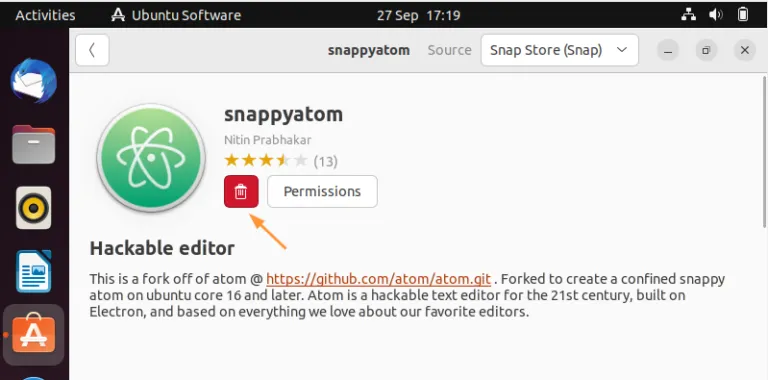Open the date and time calendar

click(x=418, y=15)
